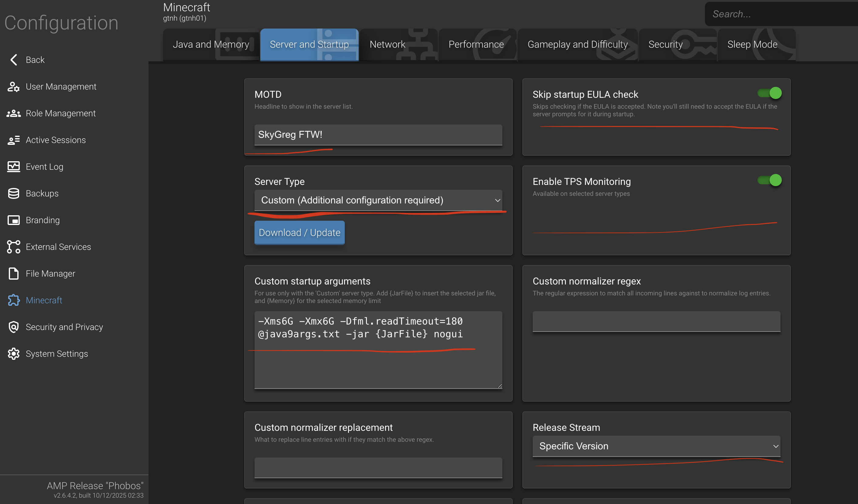Click the Minecraft puzzle piece icon
Image resolution: width=858 pixels, height=504 pixels.
(14, 301)
